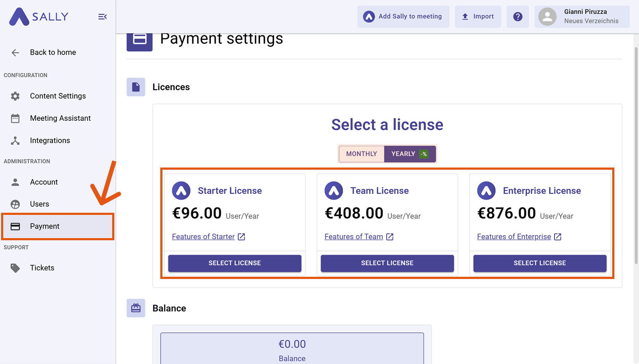Navigate Back to home
This screenshot has width=639, height=364.
(52, 52)
